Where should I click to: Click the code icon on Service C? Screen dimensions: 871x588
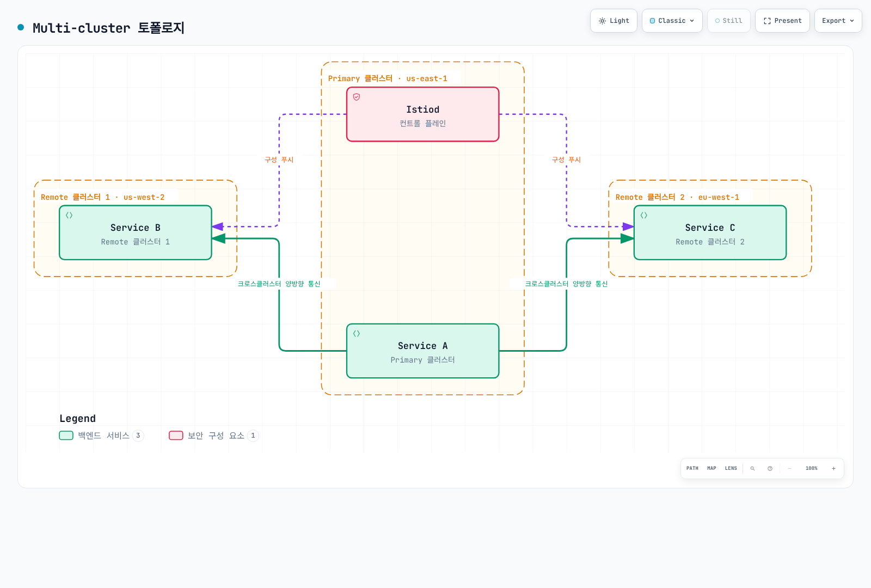644,215
